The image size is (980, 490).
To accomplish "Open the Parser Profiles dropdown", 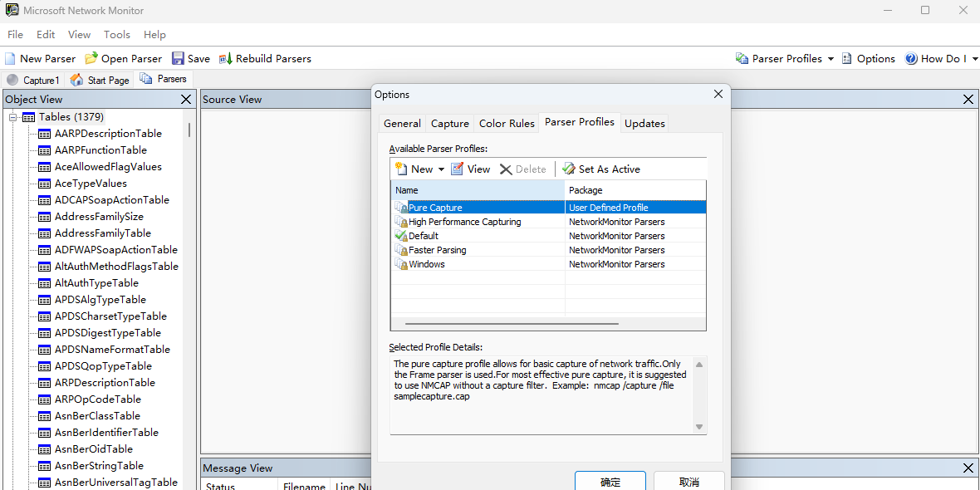I will [x=831, y=58].
